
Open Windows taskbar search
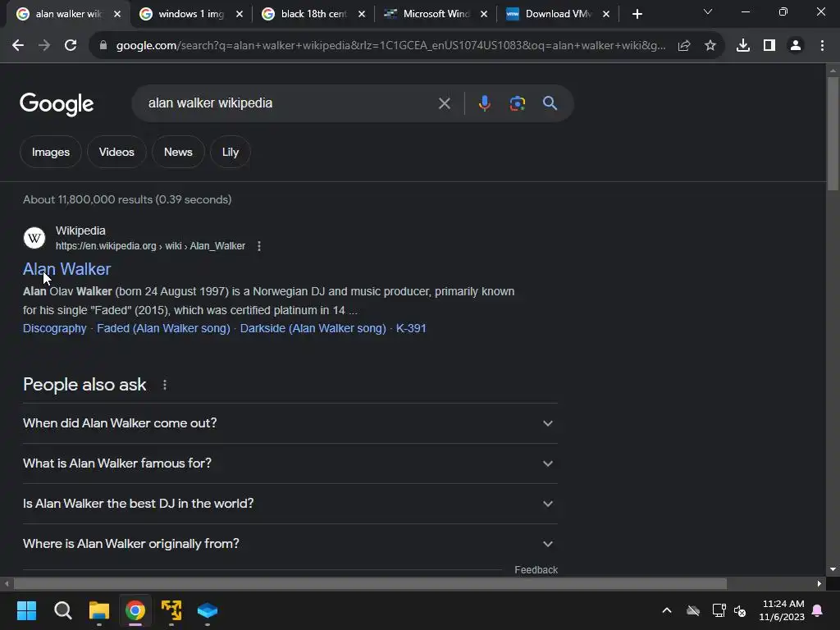tap(63, 610)
